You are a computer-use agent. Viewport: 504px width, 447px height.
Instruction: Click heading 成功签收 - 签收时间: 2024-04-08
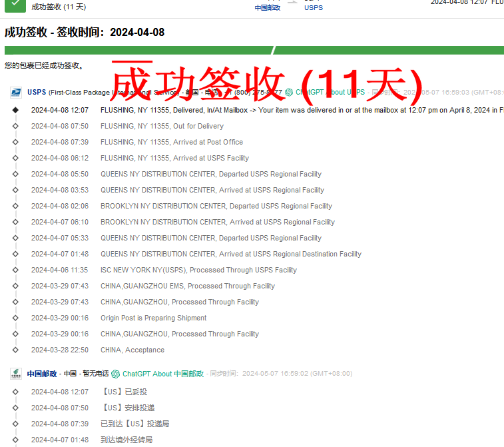click(x=85, y=32)
